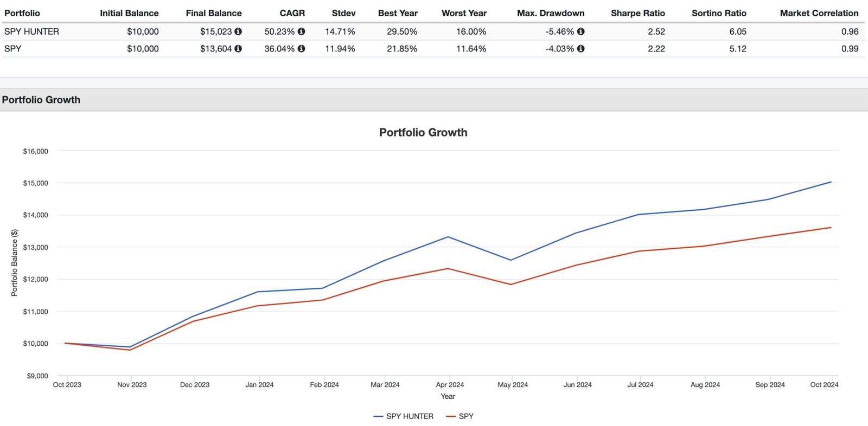
Task: Click the Initial Balance column header
Action: 129,13
